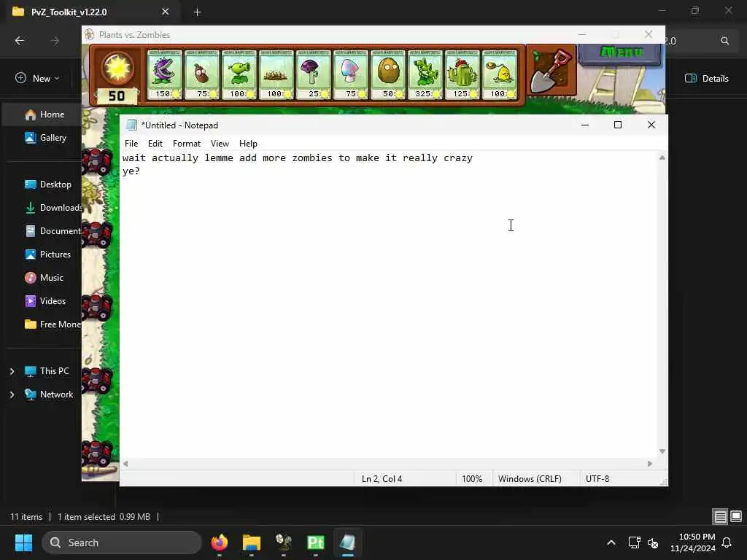Switch to Plants vs. Zombies taskbar icon
The width and height of the screenshot is (747, 560).
(x=284, y=542)
